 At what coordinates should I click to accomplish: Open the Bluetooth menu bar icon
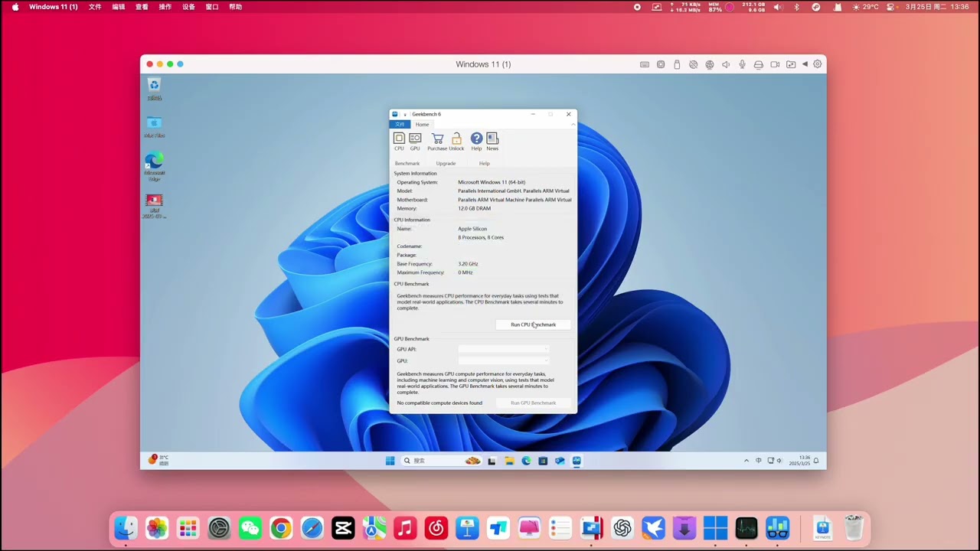pyautogui.click(x=796, y=7)
